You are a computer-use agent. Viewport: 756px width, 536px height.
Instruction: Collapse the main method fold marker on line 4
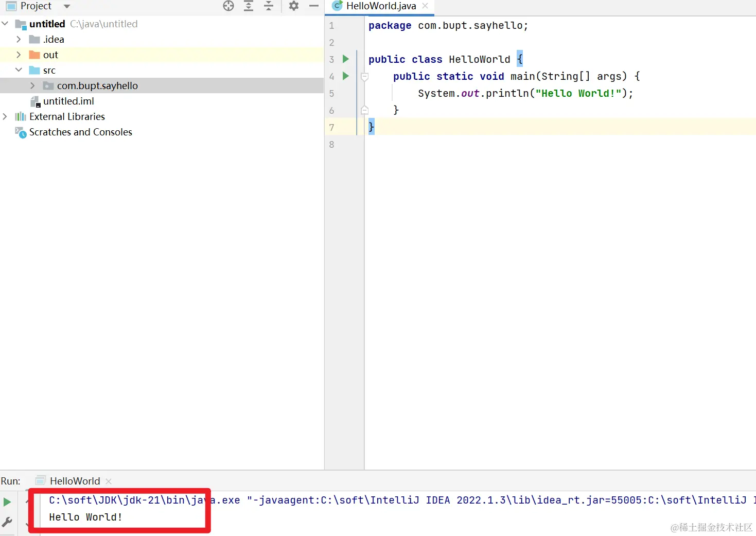(x=365, y=77)
